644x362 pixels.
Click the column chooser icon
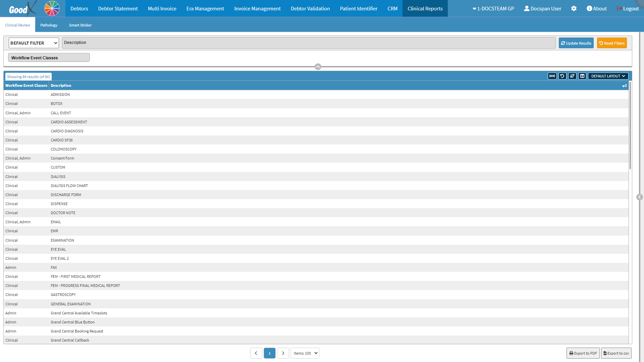point(582,76)
